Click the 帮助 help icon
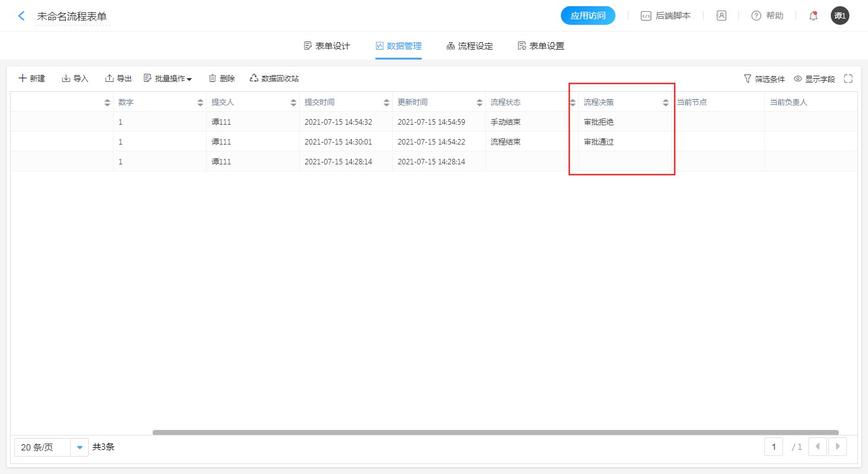The width and height of the screenshot is (868, 474). click(756, 16)
